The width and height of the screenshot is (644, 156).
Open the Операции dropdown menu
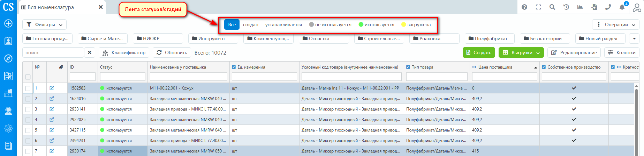coord(615,25)
